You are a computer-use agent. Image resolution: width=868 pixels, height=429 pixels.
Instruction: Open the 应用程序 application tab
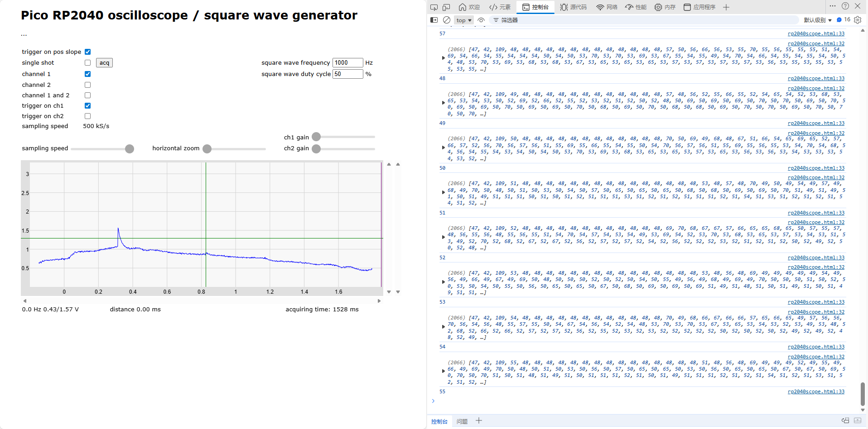pyautogui.click(x=700, y=7)
